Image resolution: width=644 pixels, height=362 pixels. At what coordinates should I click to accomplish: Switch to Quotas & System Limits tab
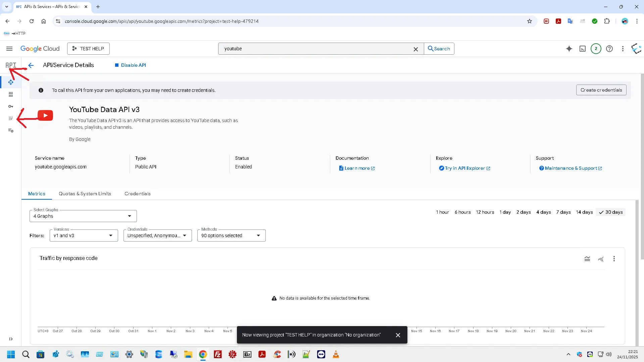coord(85,194)
